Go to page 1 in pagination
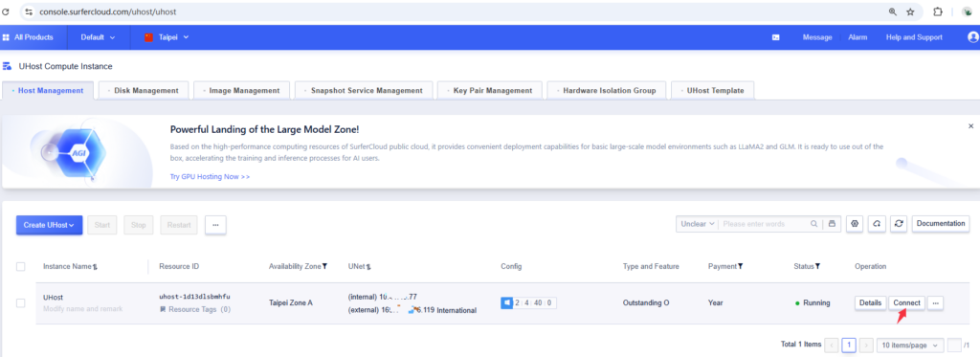The height and width of the screenshot is (357, 980). (849, 346)
